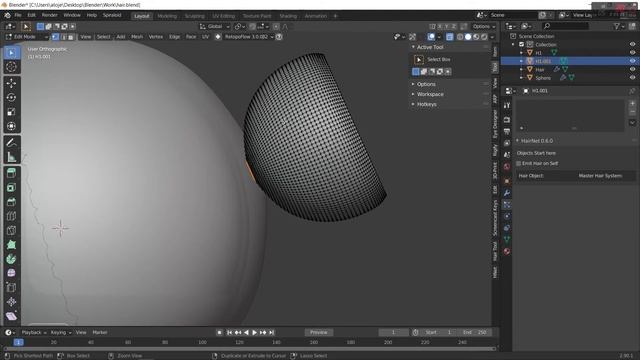
Task: Choose the Spin tool
Action: click(x=11, y=259)
